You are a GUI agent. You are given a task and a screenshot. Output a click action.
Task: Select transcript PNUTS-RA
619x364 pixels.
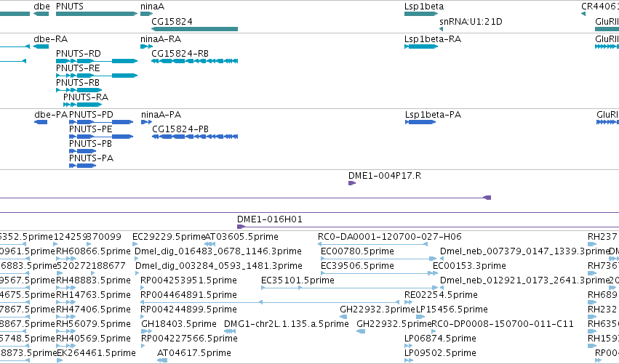click(x=82, y=105)
